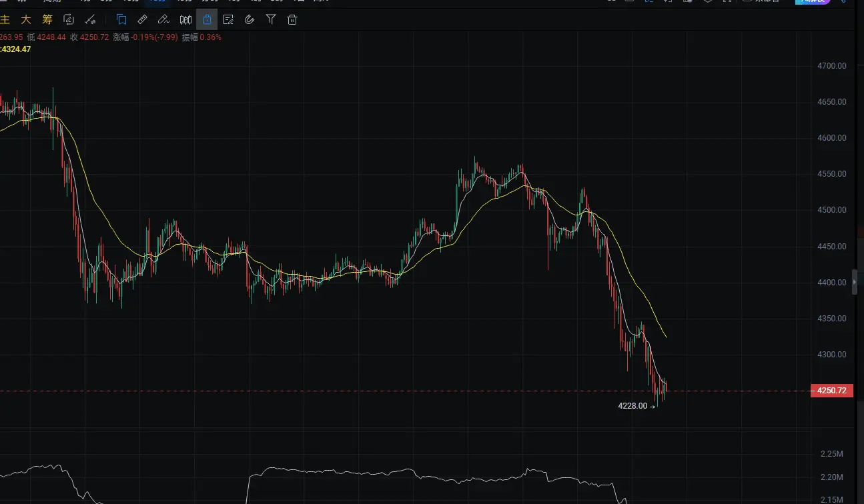Open the note editing tool
Screen dimensions: 864x504
click(228, 19)
